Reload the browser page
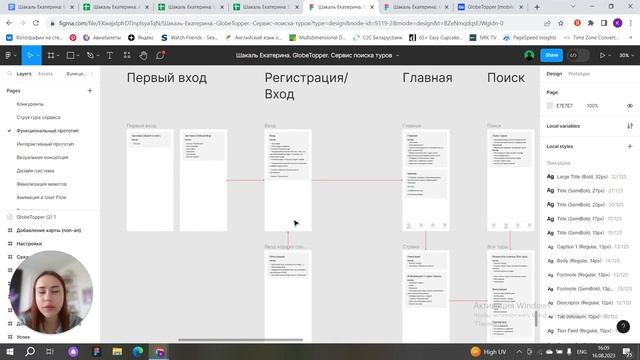This screenshot has height=360, width=640. pos(36,23)
